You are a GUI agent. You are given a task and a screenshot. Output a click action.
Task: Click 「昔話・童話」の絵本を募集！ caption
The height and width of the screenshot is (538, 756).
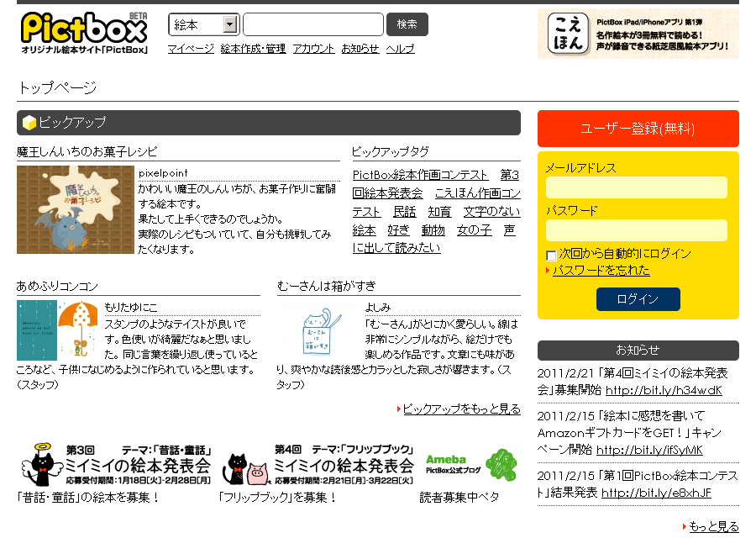[x=87, y=497]
